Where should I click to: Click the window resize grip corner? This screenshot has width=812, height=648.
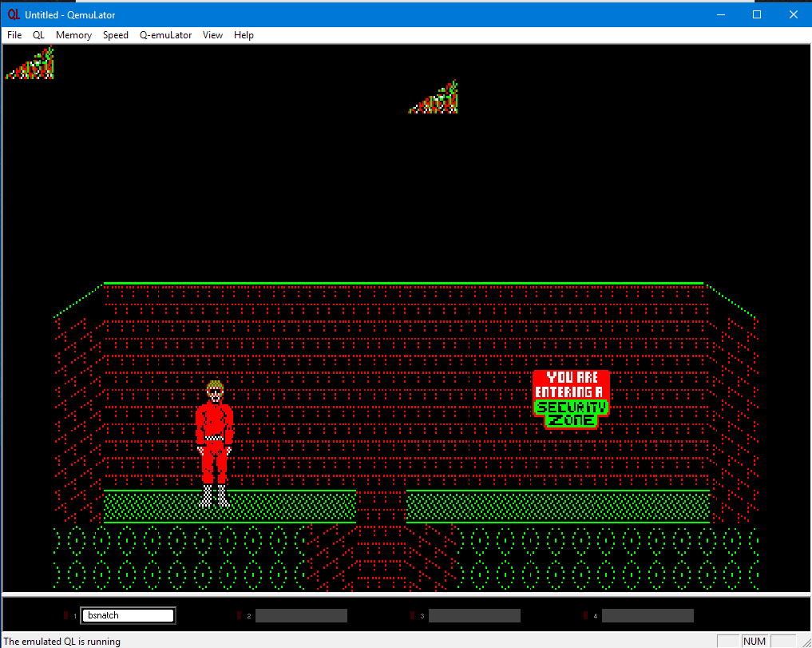point(806,642)
